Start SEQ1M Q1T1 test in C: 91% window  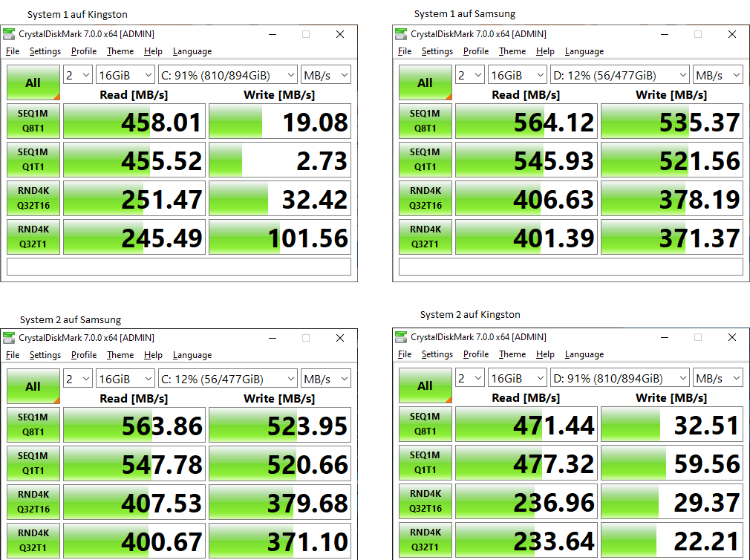tap(33, 160)
